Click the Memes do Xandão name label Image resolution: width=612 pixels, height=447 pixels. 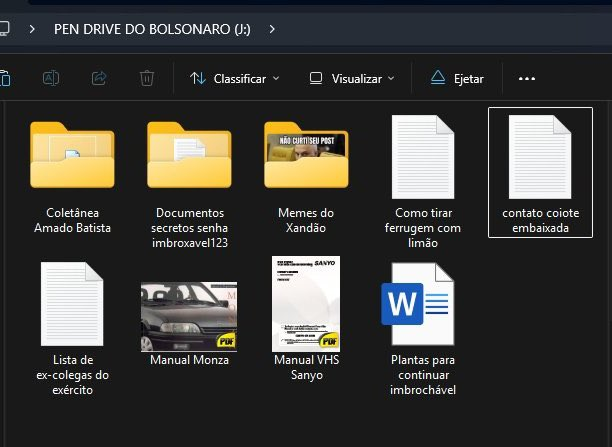tap(306, 220)
